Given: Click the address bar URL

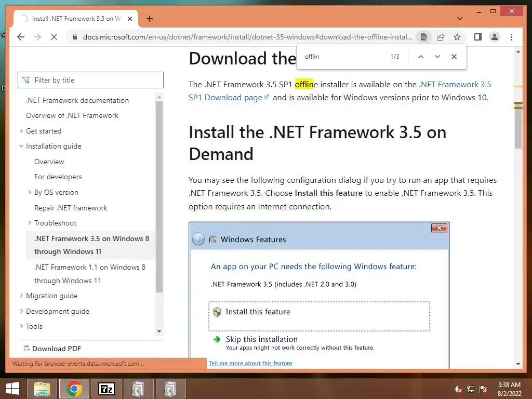Looking at the screenshot, I should [247, 37].
